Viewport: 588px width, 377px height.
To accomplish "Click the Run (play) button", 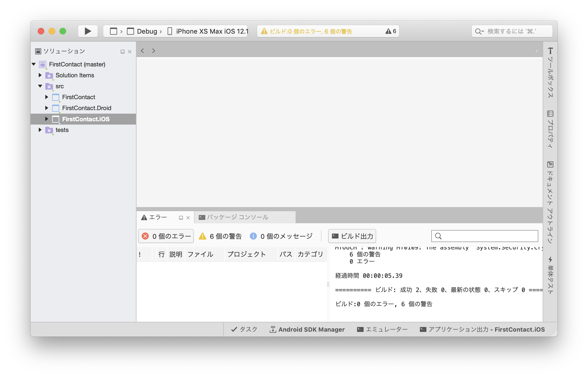I will pyautogui.click(x=88, y=31).
